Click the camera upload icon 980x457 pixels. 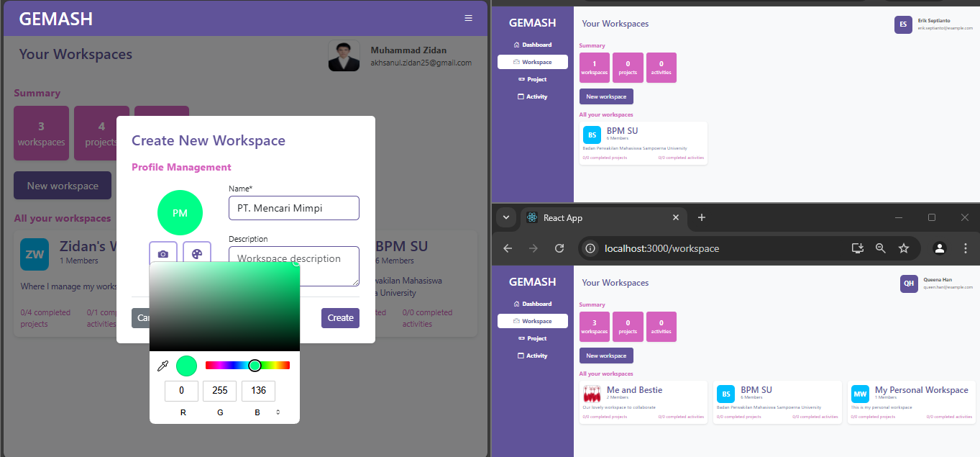point(163,254)
